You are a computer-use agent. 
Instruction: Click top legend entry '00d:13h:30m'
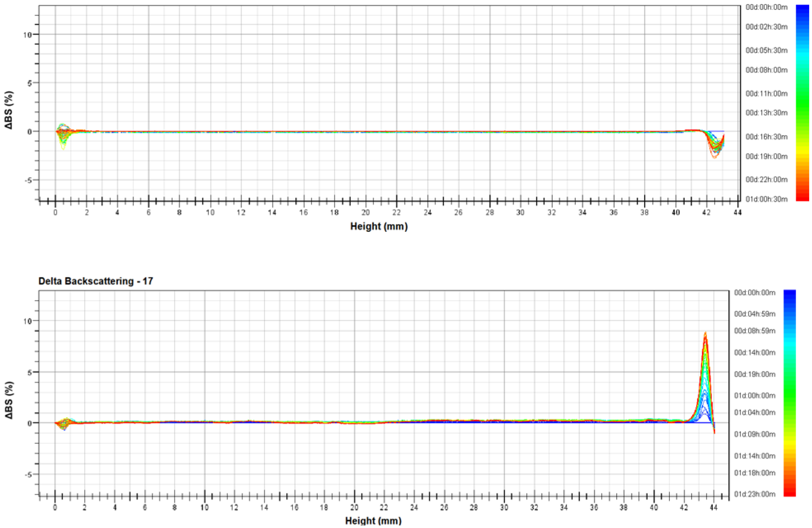pos(766,113)
